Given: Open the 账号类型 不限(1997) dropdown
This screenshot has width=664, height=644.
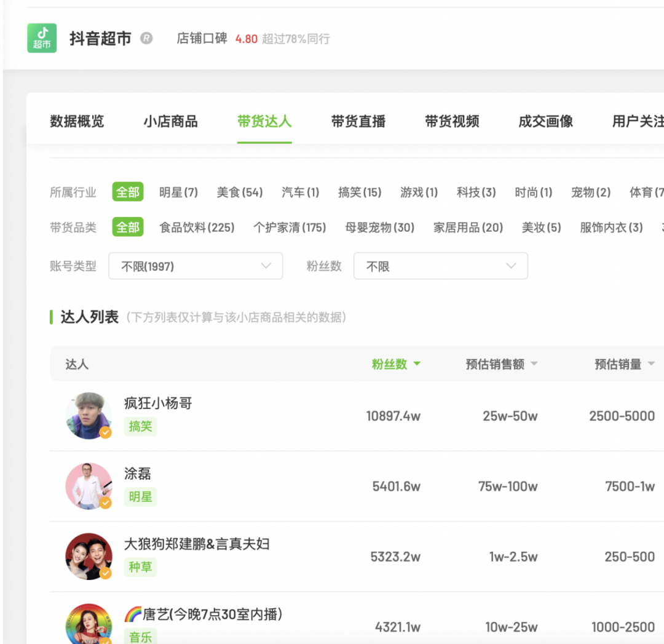Looking at the screenshot, I should [196, 266].
